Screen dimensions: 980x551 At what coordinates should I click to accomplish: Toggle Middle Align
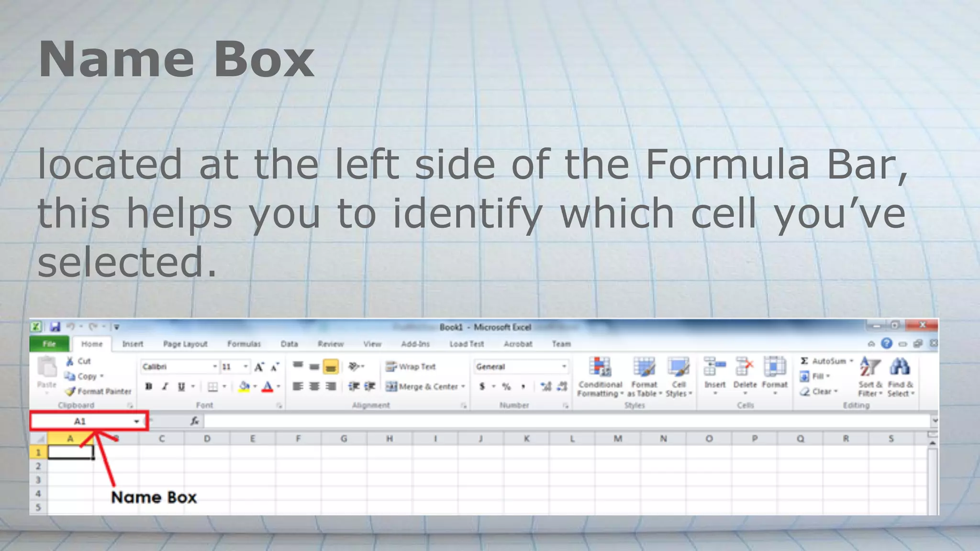(314, 366)
